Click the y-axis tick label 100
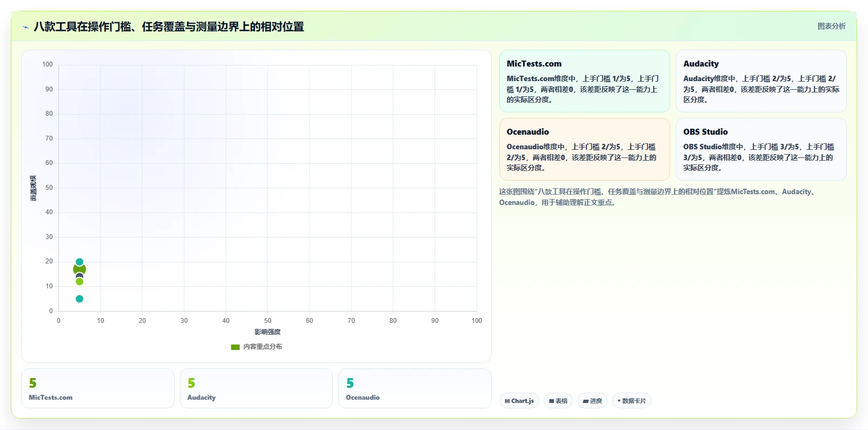 48,64
